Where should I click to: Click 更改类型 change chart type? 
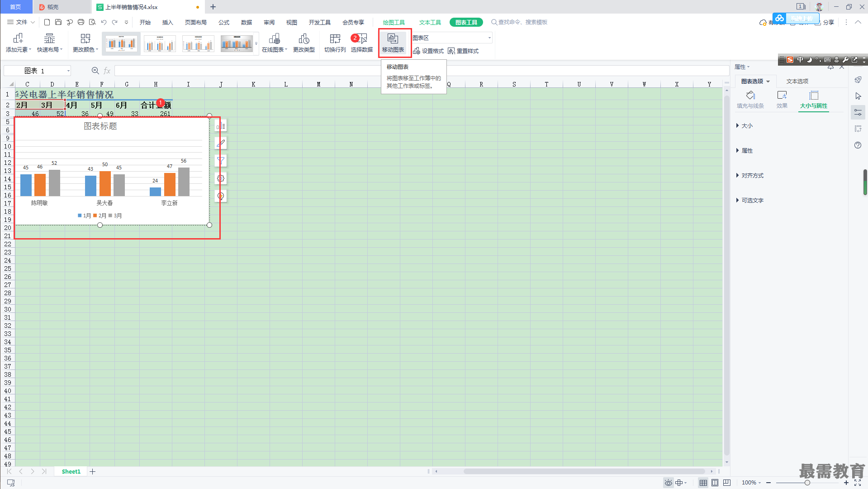click(304, 43)
